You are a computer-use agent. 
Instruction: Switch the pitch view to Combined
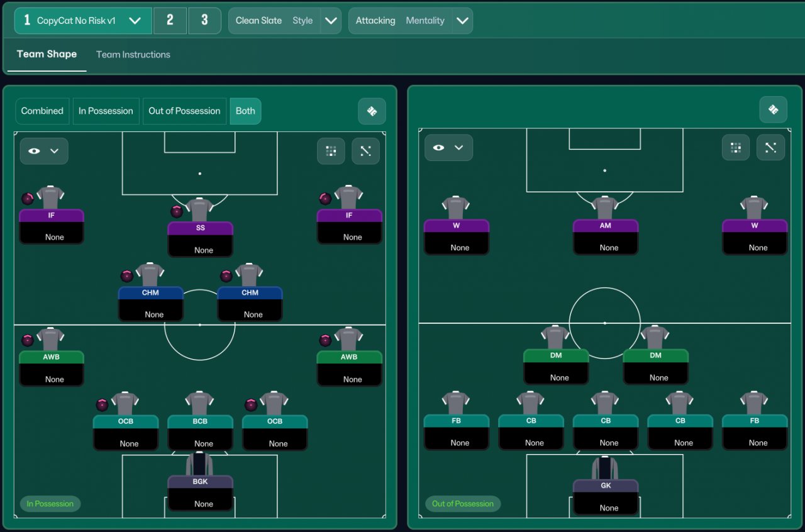click(42, 111)
